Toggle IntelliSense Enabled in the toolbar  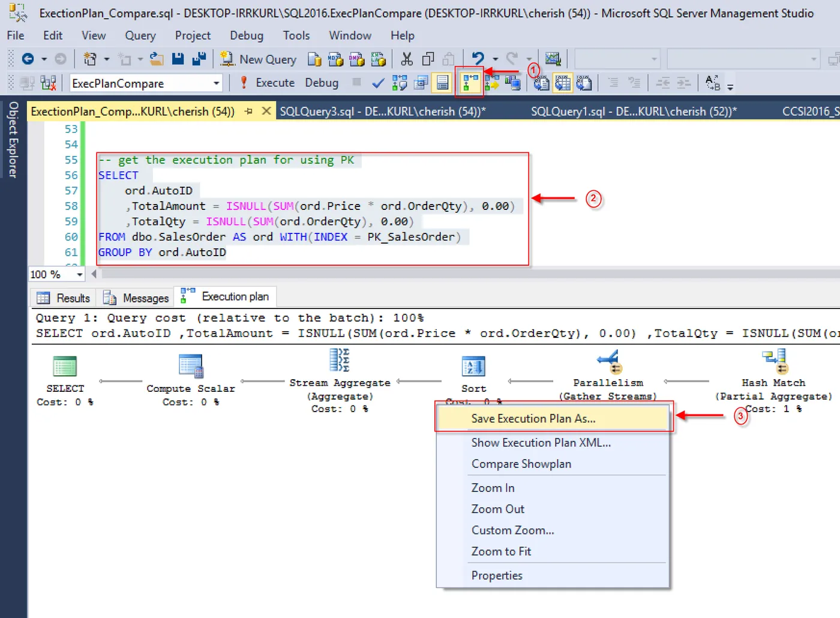[442, 83]
